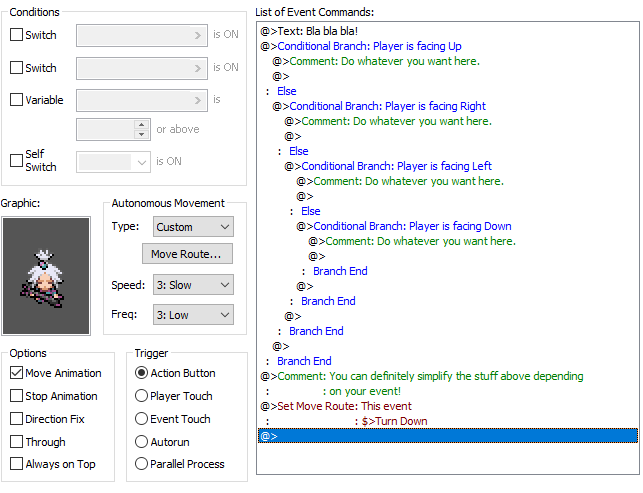Enable the Variable condition checkbox

17,100
